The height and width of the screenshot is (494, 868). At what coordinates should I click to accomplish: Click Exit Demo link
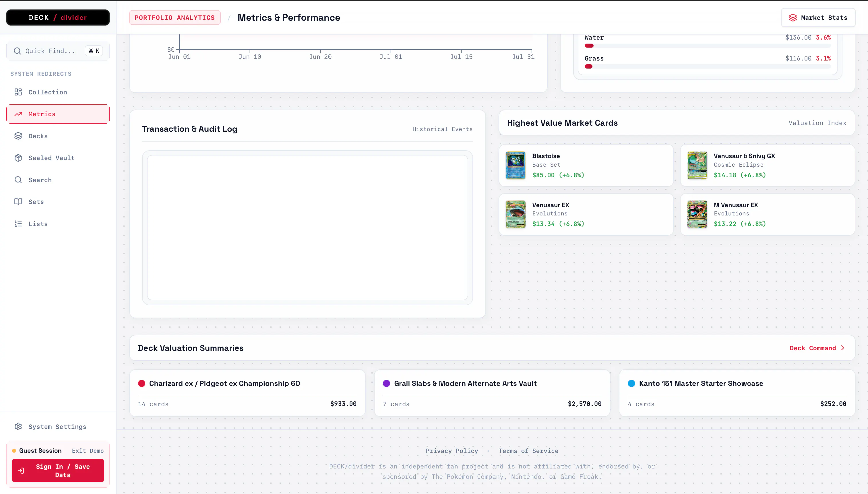(88, 451)
